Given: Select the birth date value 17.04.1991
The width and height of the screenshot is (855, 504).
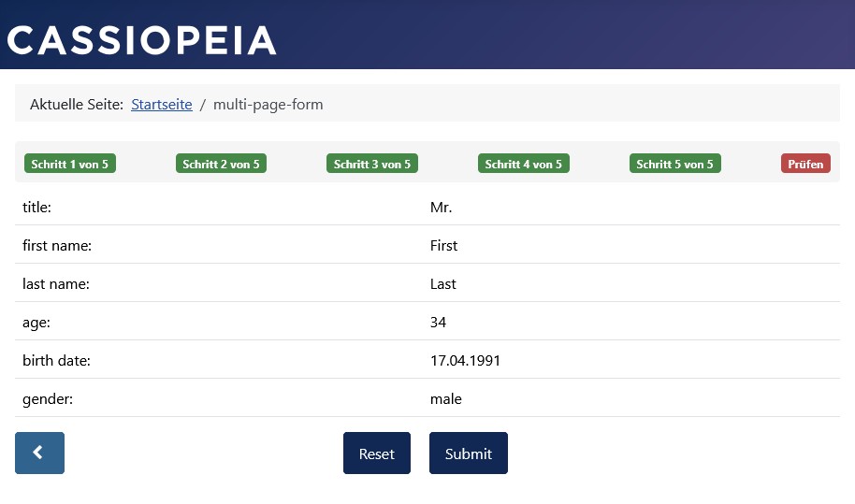Looking at the screenshot, I should tap(466, 361).
